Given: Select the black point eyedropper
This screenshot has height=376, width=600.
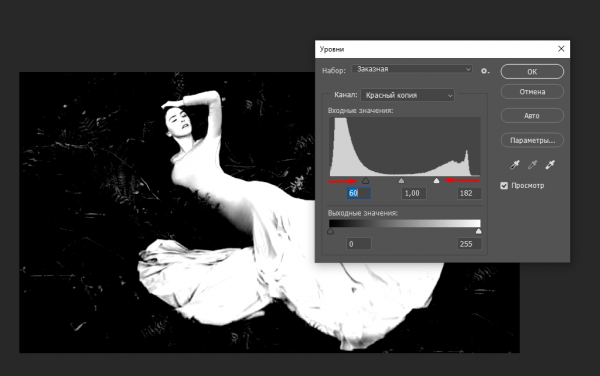Looking at the screenshot, I should click(x=515, y=165).
